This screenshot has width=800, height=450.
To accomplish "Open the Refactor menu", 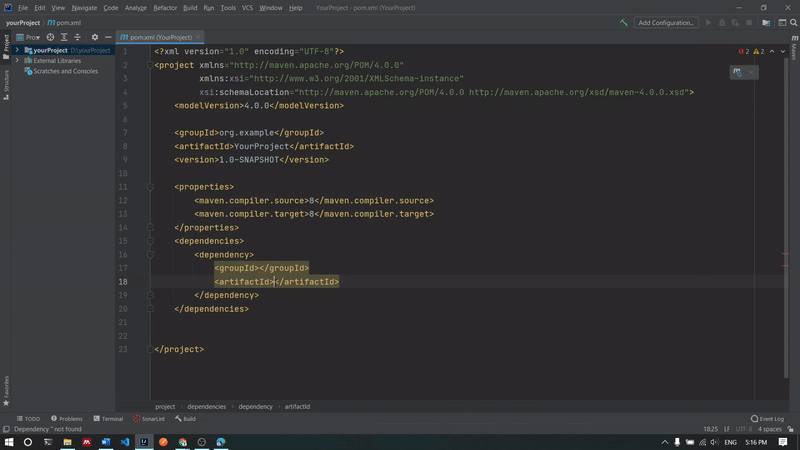I will click(x=165, y=8).
